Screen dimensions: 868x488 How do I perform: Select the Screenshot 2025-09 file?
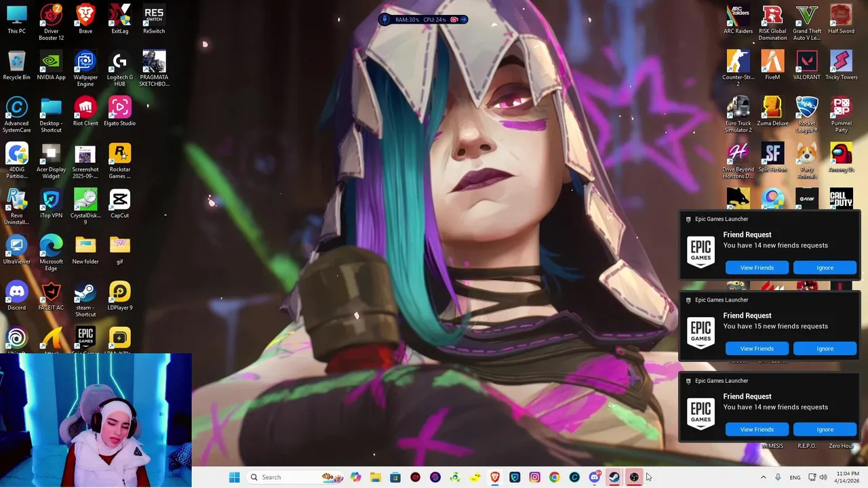click(x=85, y=161)
